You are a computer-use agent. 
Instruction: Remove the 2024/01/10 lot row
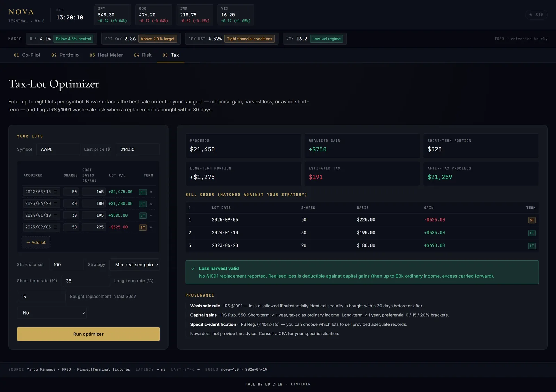pyautogui.click(x=151, y=216)
